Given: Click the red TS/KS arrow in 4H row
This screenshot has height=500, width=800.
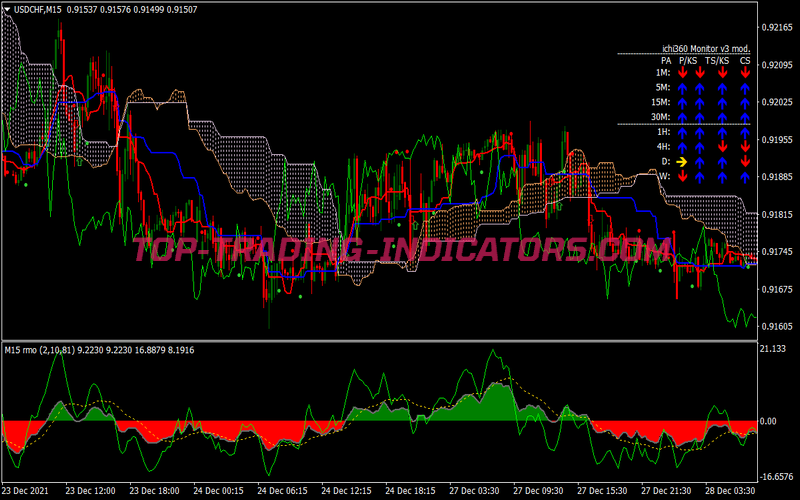Looking at the screenshot, I should click(722, 147).
